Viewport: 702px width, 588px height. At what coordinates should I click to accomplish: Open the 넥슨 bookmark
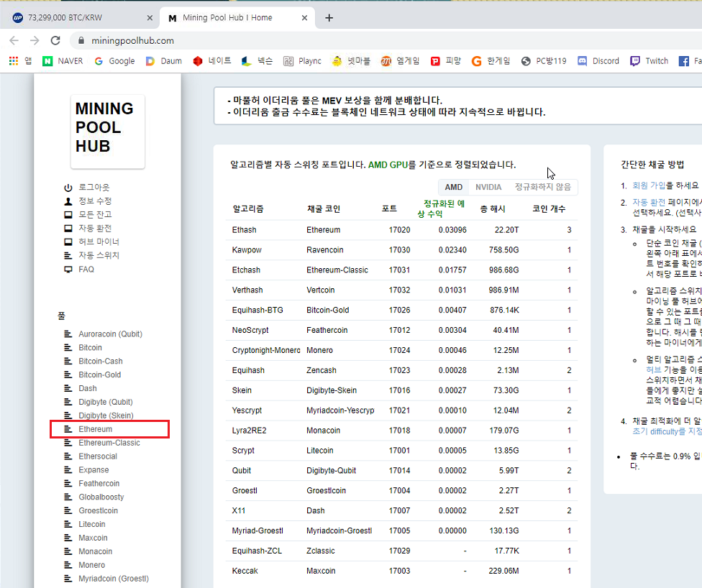pos(257,61)
